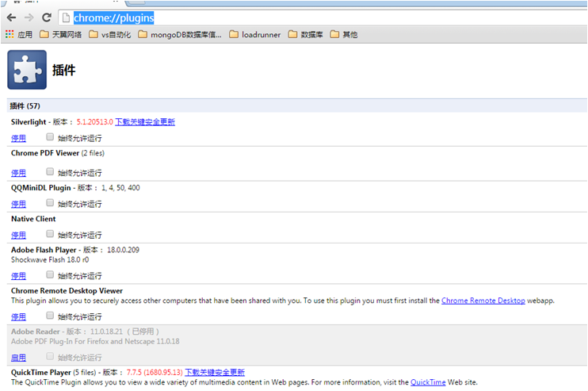Check 始终允许运行 for Adobe Flash Player
This screenshot has width=588, height=391.
tap(50, 274)
